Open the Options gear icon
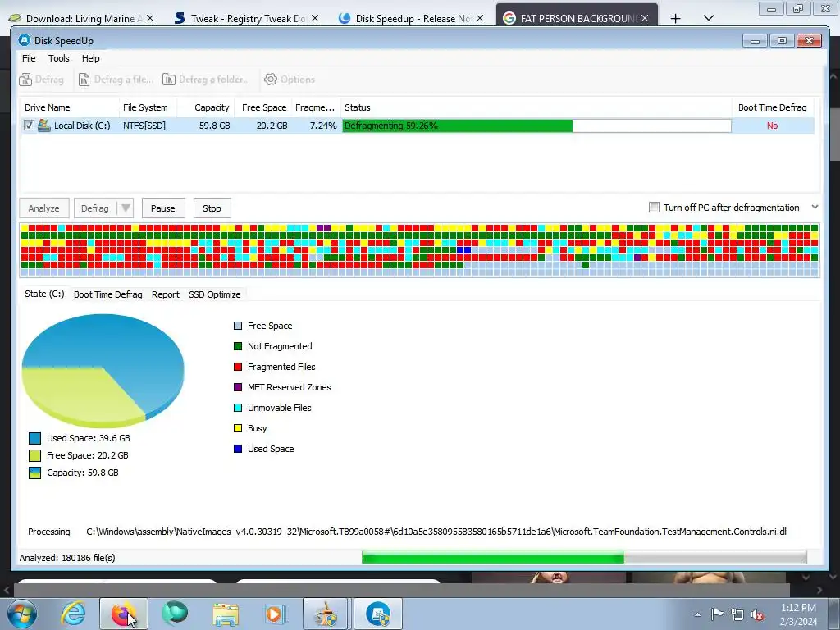 point(271,80)
